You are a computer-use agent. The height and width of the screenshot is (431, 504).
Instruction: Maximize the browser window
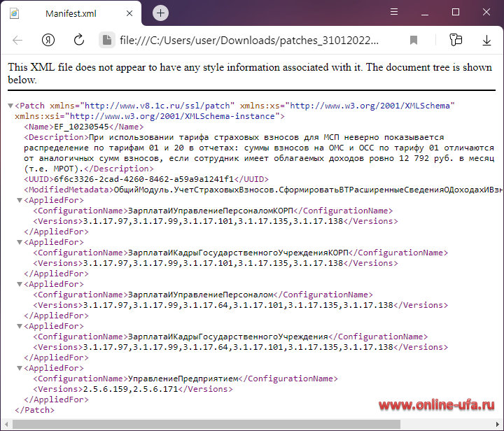(x=456, y=13)
